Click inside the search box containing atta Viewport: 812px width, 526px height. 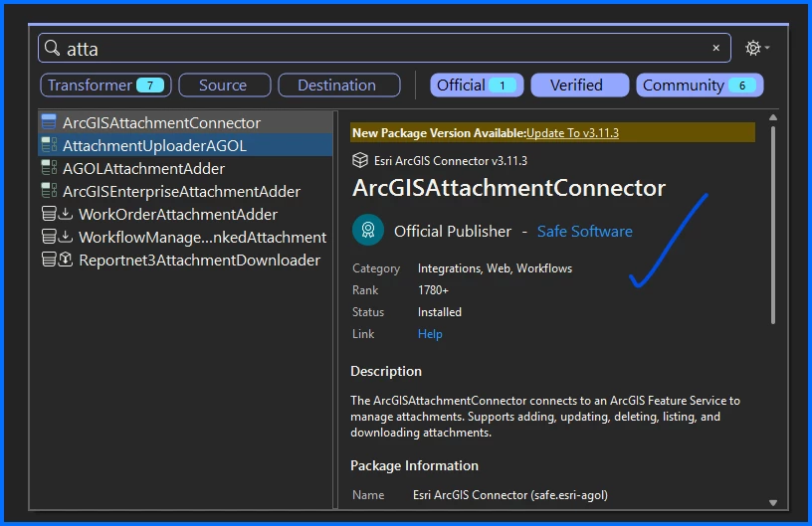point(384,48)
